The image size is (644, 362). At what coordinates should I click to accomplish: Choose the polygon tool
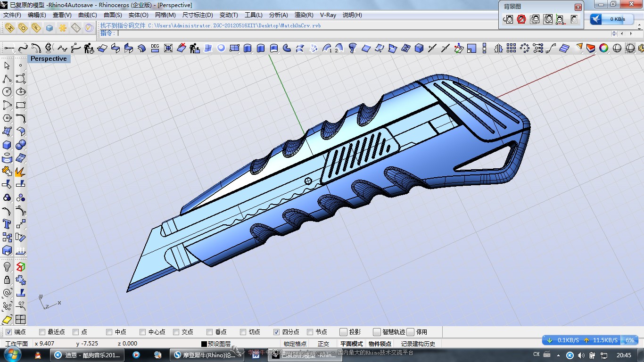coord(7,118)
